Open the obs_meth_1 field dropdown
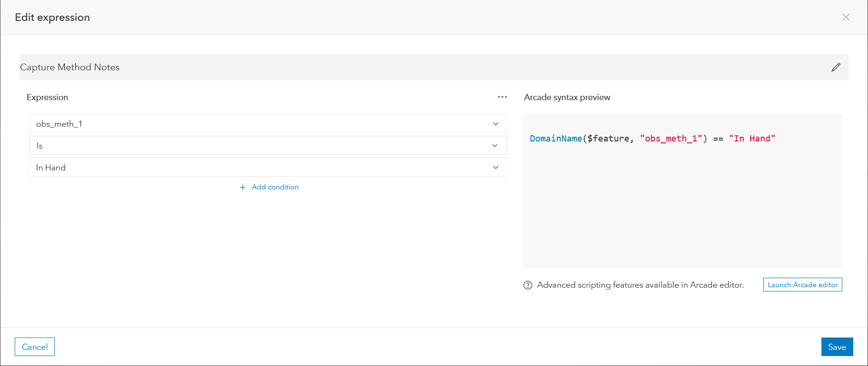The image size is (868, 366). [x=261, y=124]
